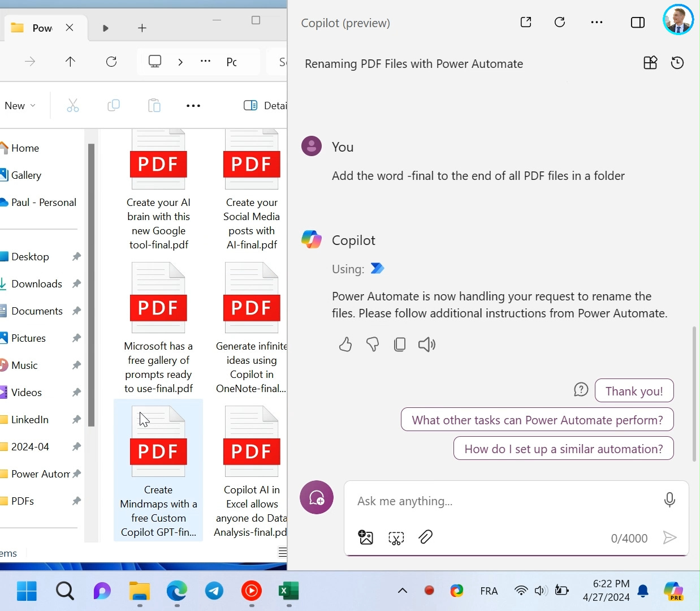The width and height of the screenshot is (700, 611).
Task: Open Excel from the taskbar
Action: (289, 591)
